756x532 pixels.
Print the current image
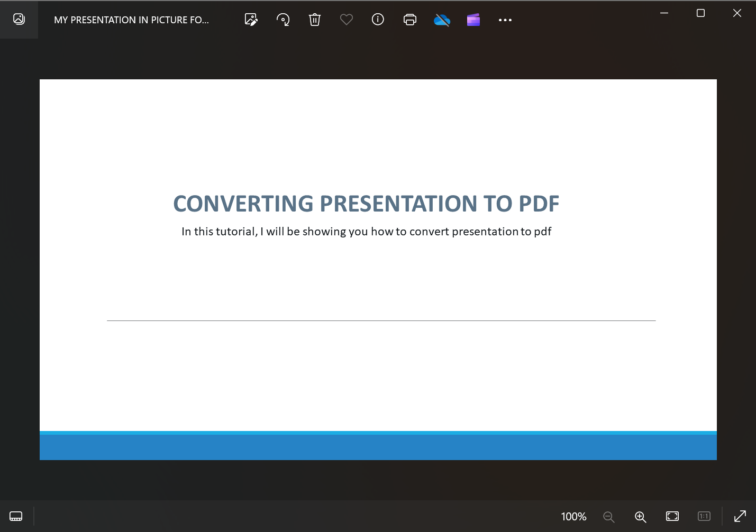click(410, 20)
